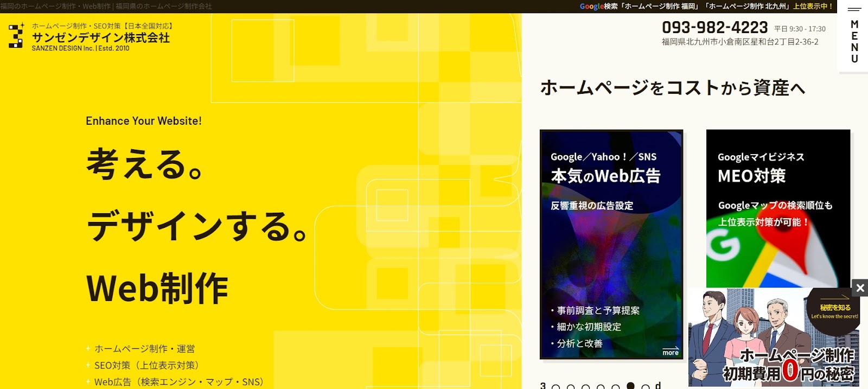The image size is (868, 389).
Task: Open the 本気のWeb広告 card
Action: pos(611,244)
